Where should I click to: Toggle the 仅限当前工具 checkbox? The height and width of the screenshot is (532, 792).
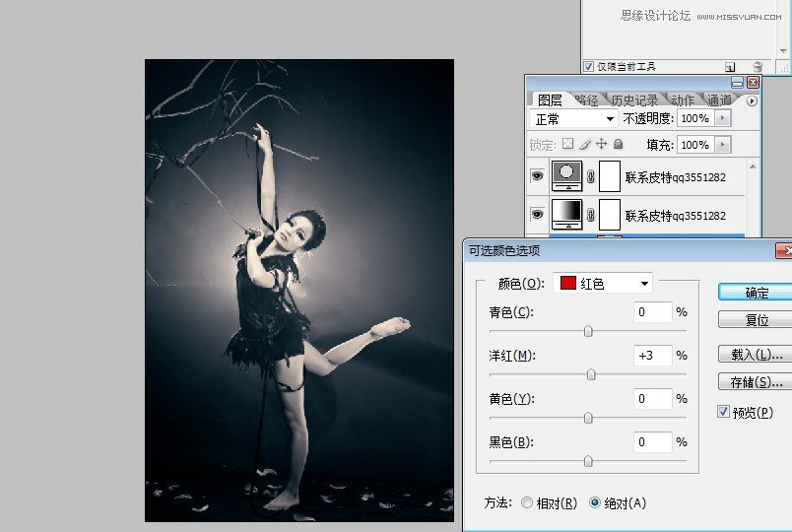[x=589, y=67]
